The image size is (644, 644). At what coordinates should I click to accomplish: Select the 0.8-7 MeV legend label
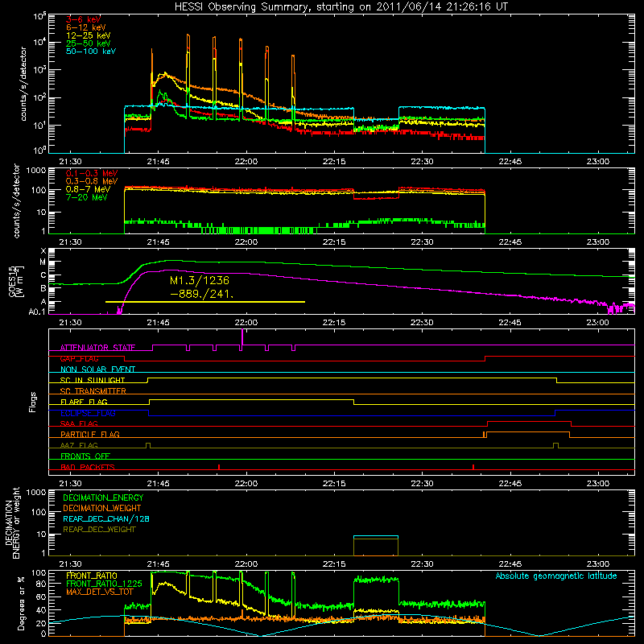click(89, 189)
